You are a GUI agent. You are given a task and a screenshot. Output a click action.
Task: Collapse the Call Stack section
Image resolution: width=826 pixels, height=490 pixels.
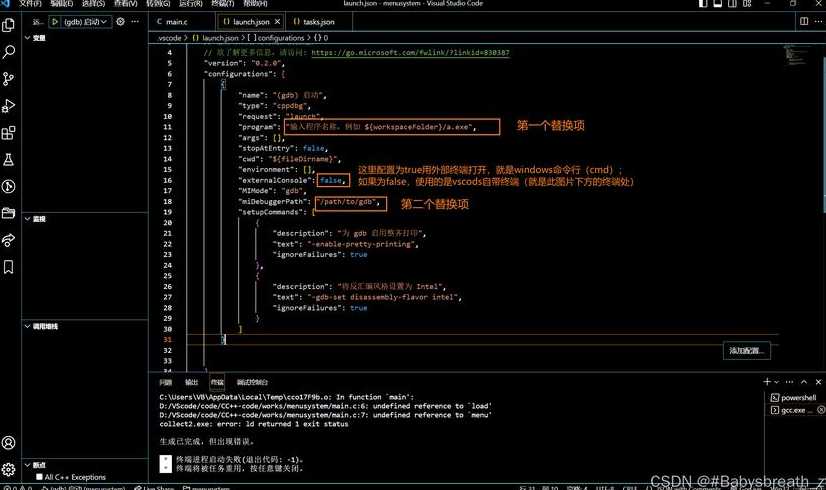(x=27, y=326)
